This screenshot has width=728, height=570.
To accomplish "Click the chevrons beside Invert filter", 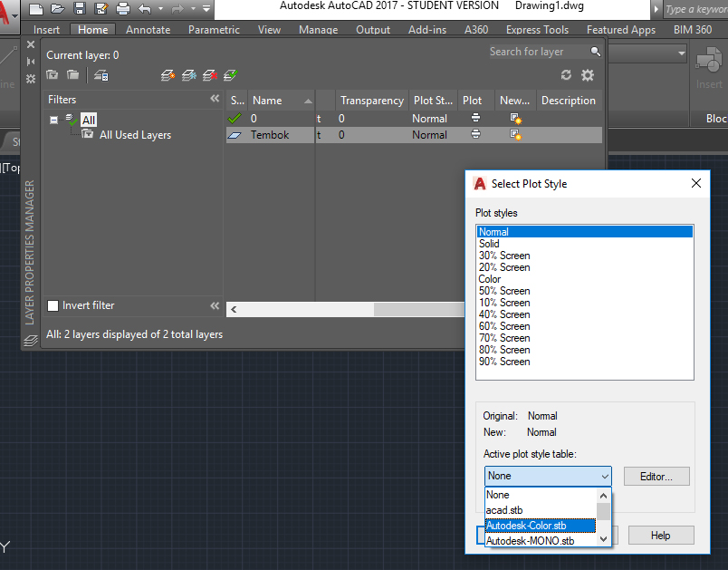I will click(215, 305).
